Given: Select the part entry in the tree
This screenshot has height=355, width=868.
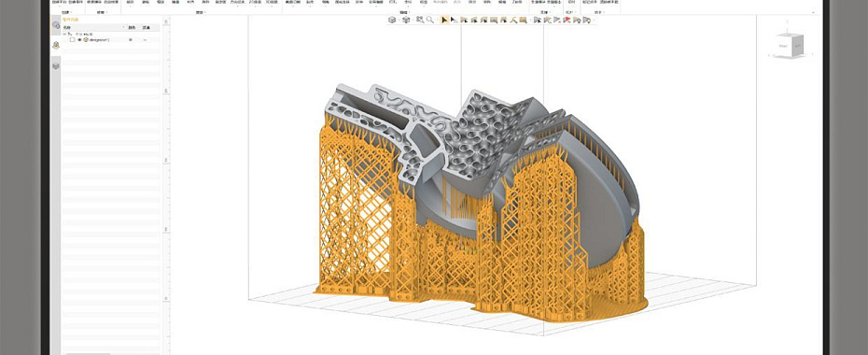Looking at the screenshot, I should coord(99,40).
